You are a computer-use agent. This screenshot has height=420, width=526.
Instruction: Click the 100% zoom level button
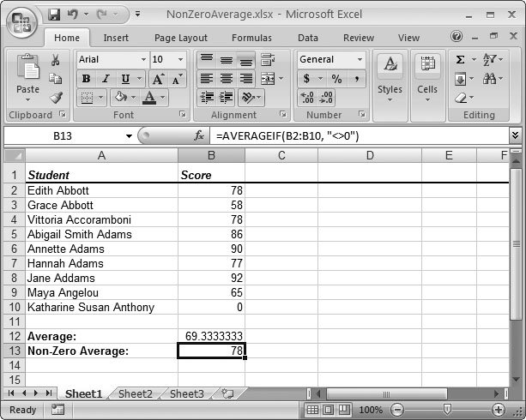pyautogui.click(x=371, y=410)
